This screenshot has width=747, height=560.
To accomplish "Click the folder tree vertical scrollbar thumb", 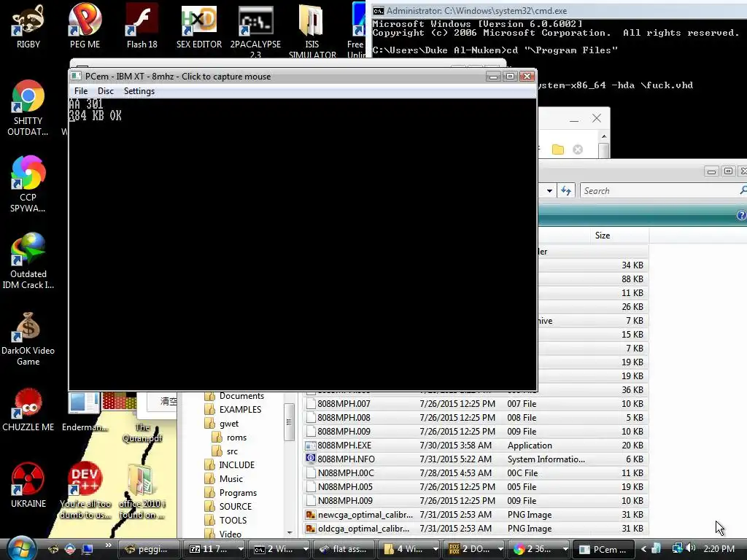I will (289, 422).
